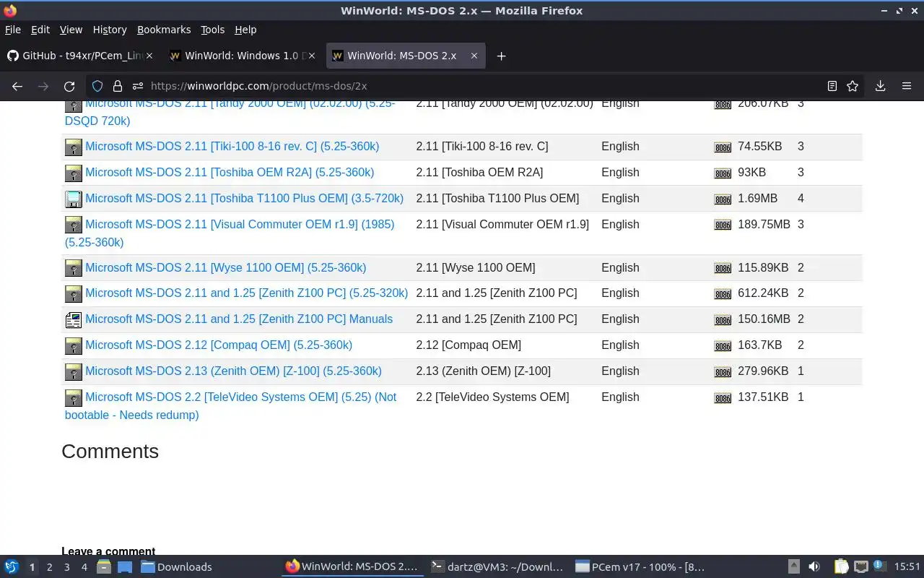Click the 8086 chip icon in the Compaq OEM row
This screenshot has width=924, height=578.
click(723, 346)
